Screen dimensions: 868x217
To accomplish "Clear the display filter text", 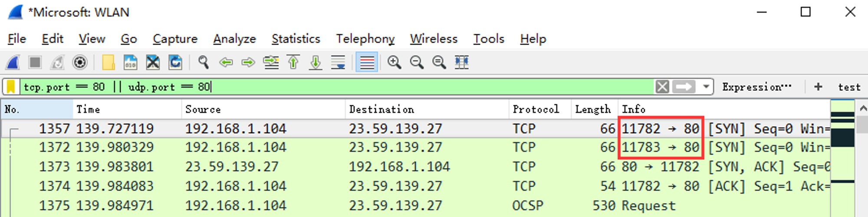I will 662,87.
